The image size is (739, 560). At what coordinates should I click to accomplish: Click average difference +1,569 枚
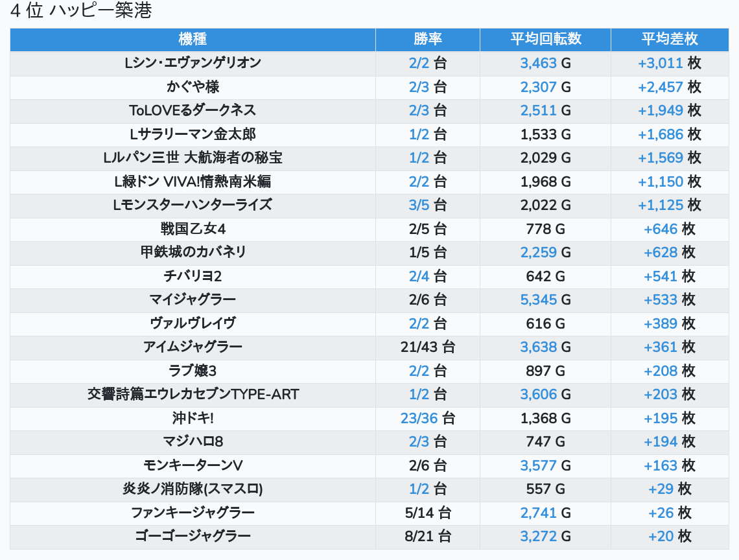tap(670, 158)
